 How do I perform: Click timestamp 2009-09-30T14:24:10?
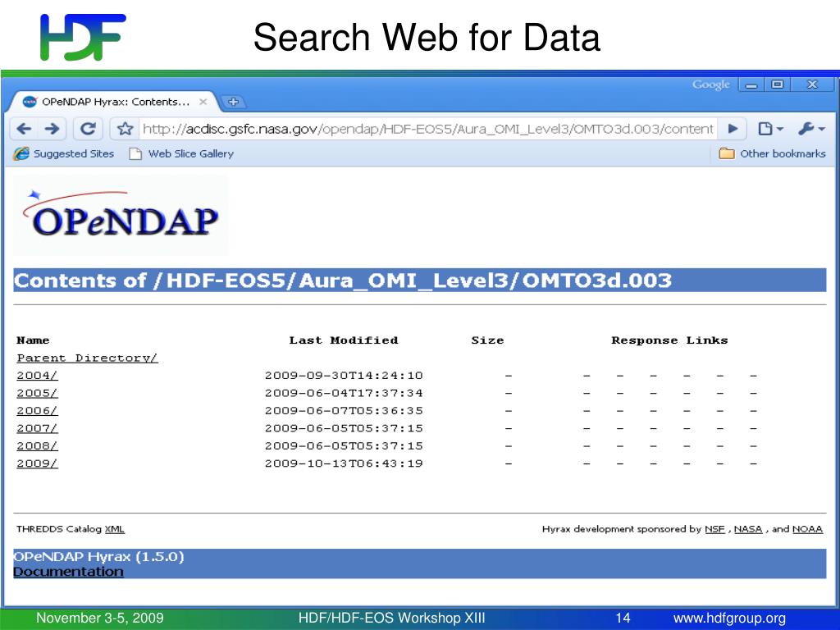[x=344, y=376]
